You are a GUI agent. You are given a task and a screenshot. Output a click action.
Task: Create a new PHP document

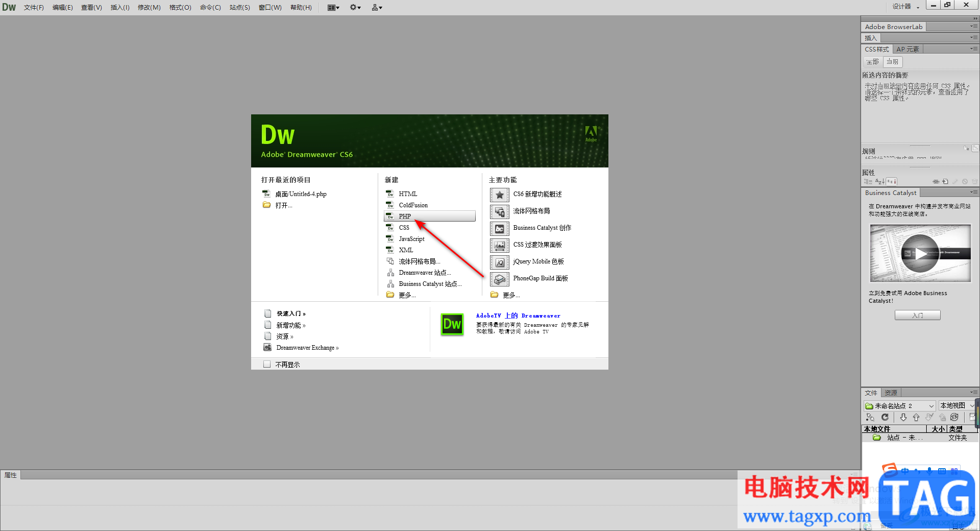[429, 216]
